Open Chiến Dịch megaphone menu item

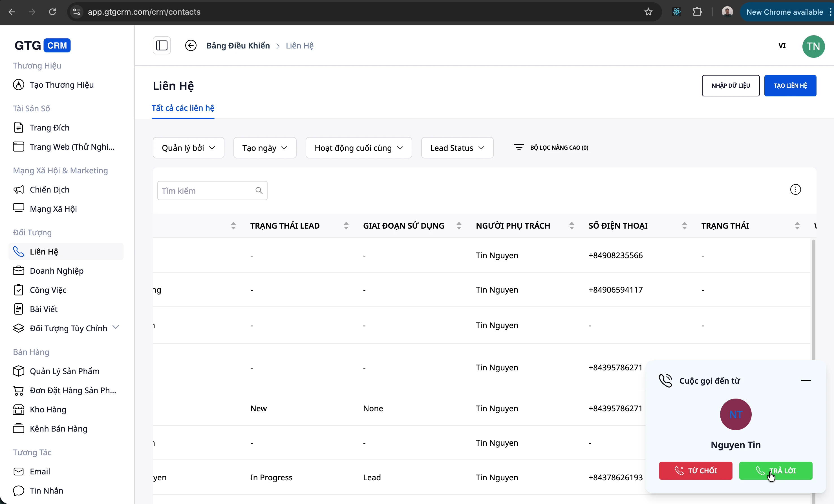pos(49,189)
